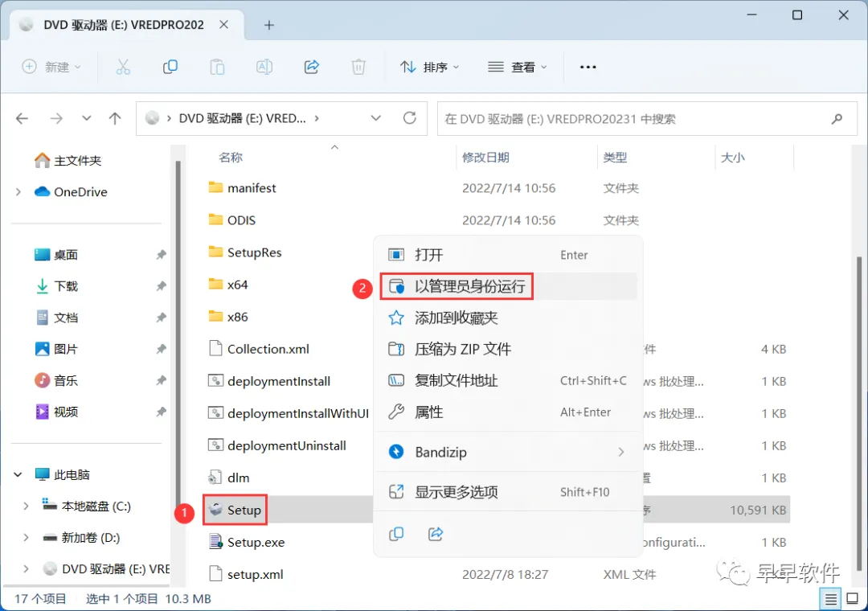Choose Run as administrator 以管理员身份运行
Viewport: 868px width, 611px height.
click(508, 286)
